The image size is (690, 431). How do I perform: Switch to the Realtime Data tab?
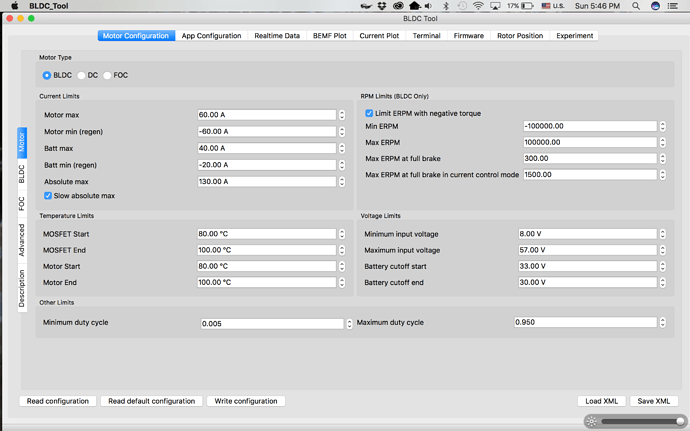(x=277, y=36)
